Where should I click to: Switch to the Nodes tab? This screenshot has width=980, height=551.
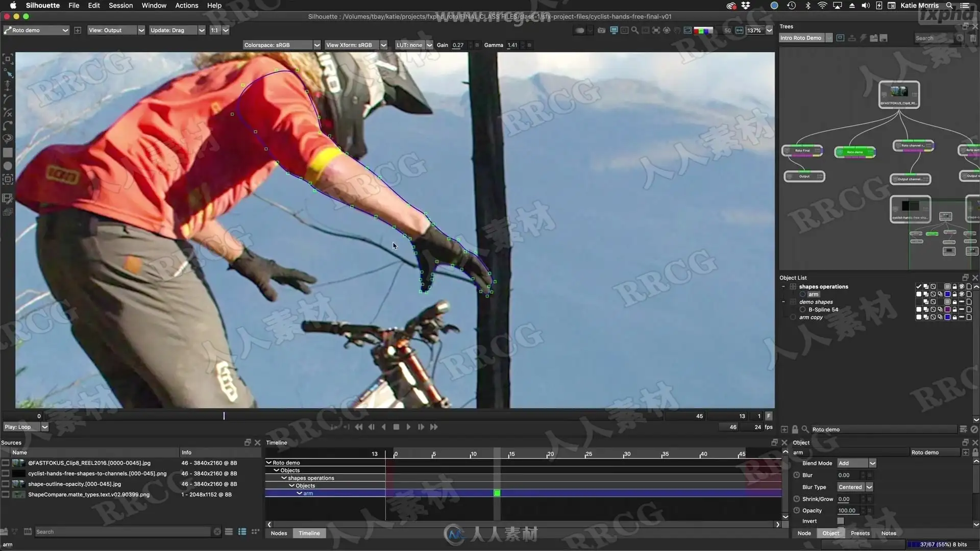click(x=279, y=533)
